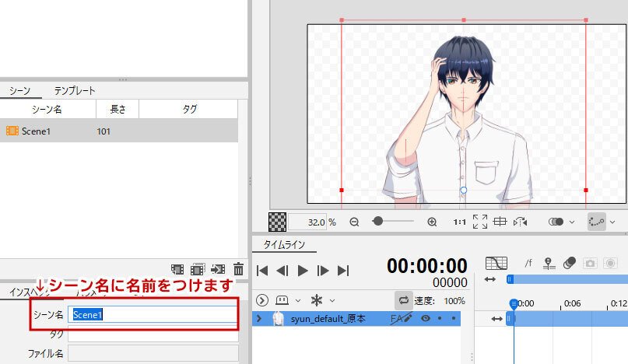The image size is (628, 364).
Task: Select the Scene1 row in scene list
Action: click(x=119, y=131)
